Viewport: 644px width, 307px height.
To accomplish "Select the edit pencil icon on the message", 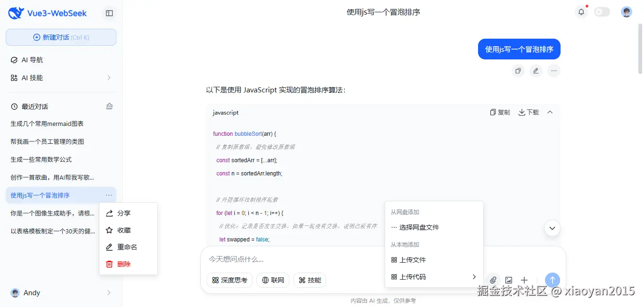I will pos(536,70).
